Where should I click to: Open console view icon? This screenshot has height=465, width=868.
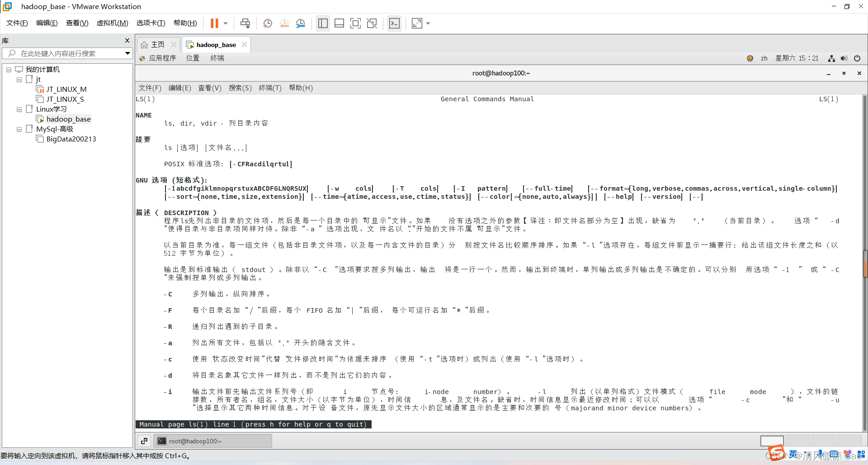click(394, 23)
